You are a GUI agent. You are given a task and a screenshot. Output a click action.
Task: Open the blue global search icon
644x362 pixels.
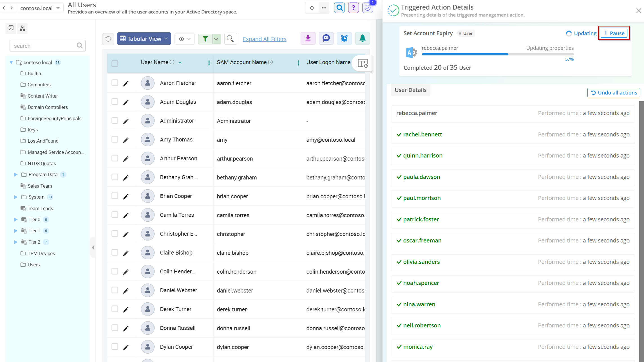coord(339,8)
